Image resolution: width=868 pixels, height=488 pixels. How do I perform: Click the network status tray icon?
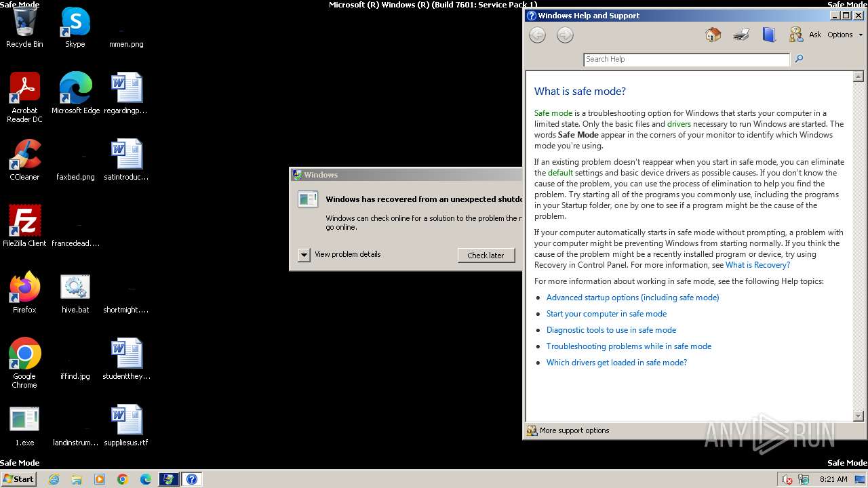point(804,479)
